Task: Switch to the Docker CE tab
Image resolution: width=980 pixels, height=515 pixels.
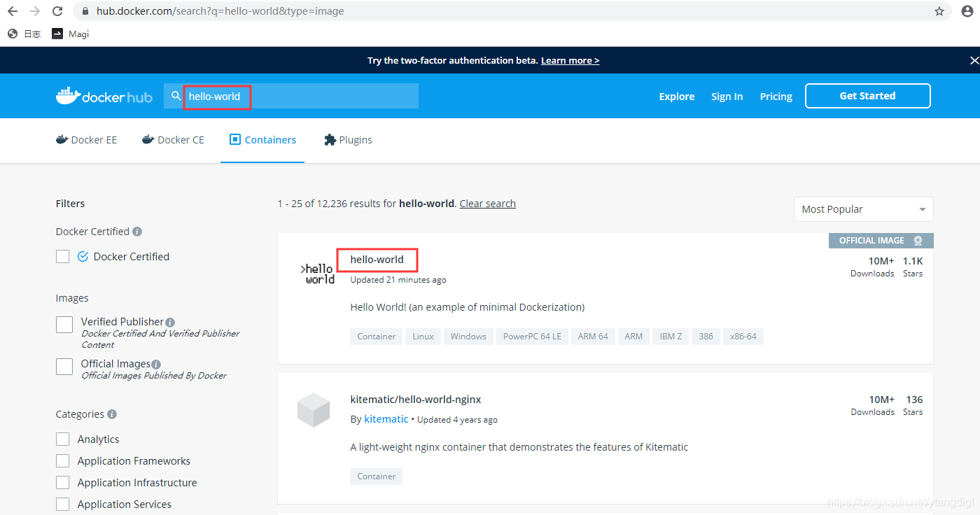Action: (173, 140)
